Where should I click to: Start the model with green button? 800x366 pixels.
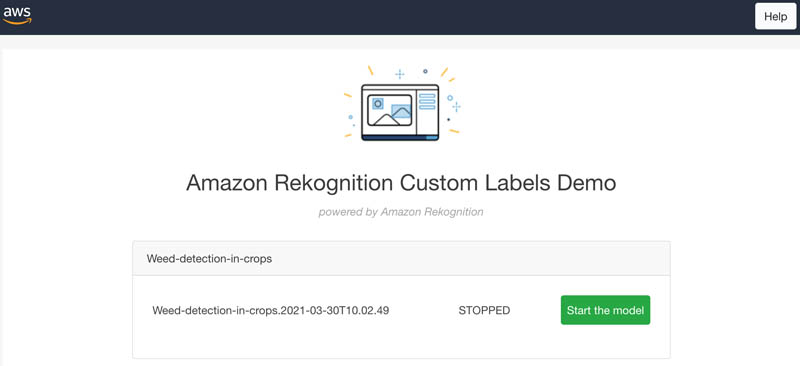tap(605, 310)
